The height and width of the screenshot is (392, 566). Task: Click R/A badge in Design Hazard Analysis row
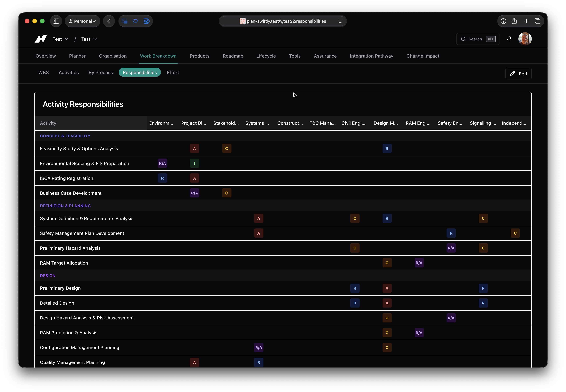click(x=451, y=318)
